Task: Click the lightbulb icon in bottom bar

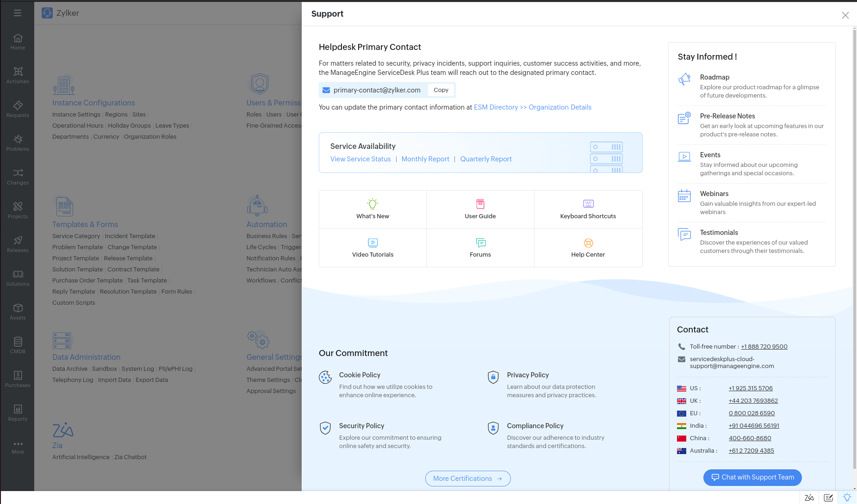Action: click(x=847, y=498)
